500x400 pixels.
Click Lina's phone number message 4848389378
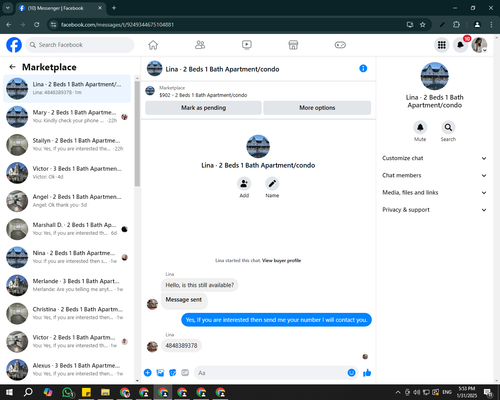181,346
